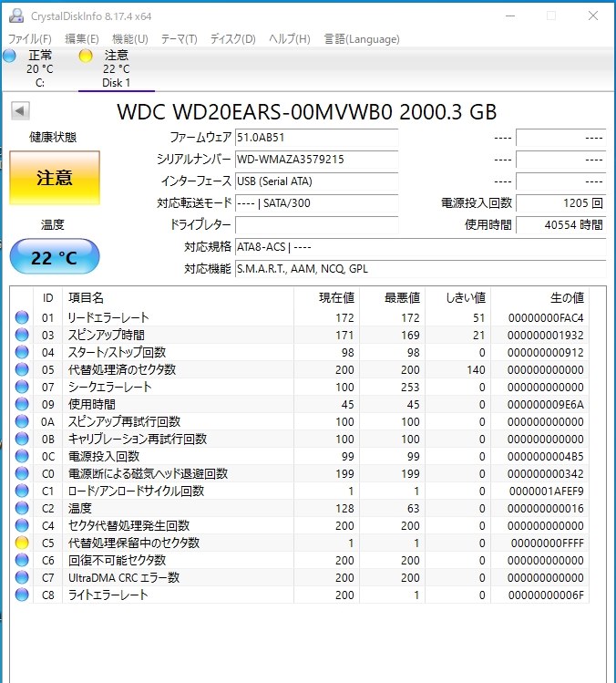Screen dimensions: 616x683
Task: Click the interface field USB (Serial ATA)
Action: [316, 181]
